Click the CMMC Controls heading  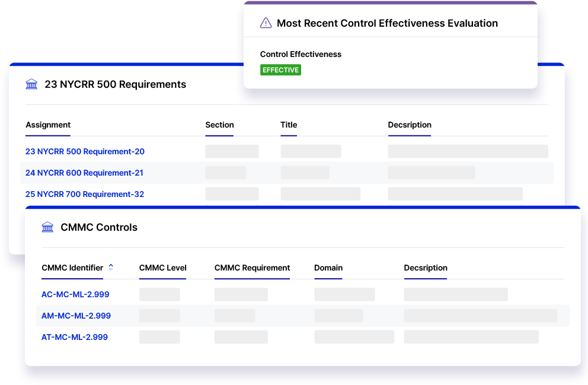point(99,227)
